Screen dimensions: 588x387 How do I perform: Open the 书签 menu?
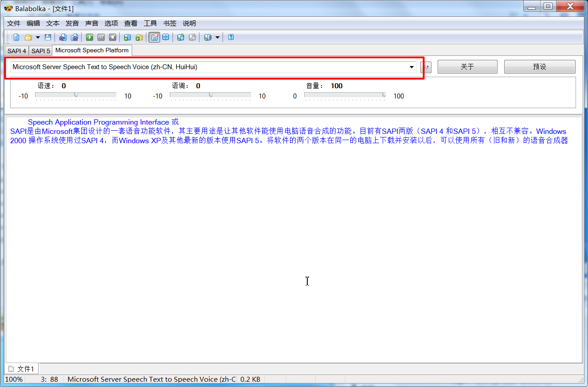(170, 23)
